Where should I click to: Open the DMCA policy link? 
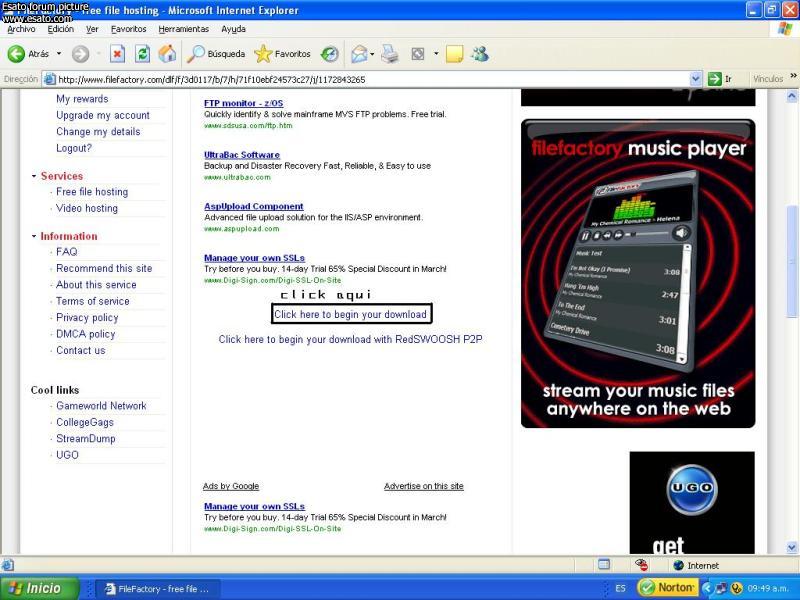point(86,334)
